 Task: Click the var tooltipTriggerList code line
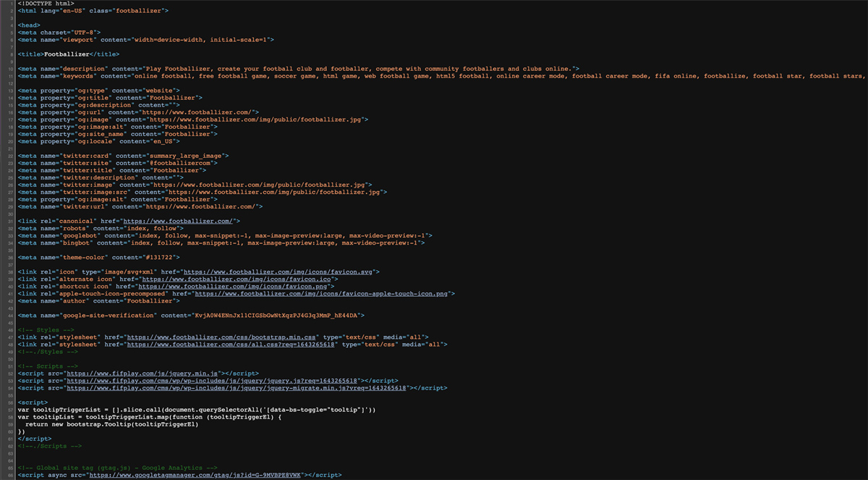click(196, 409)
